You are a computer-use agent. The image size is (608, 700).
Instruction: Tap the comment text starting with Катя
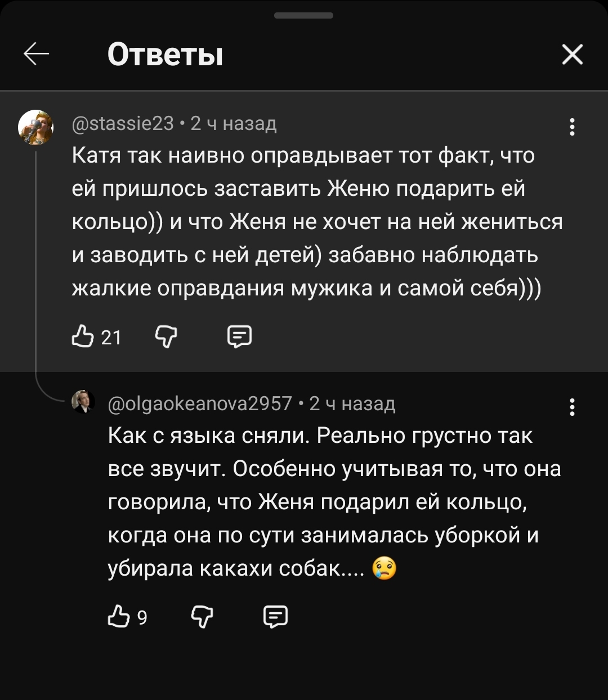coord(318,221)
